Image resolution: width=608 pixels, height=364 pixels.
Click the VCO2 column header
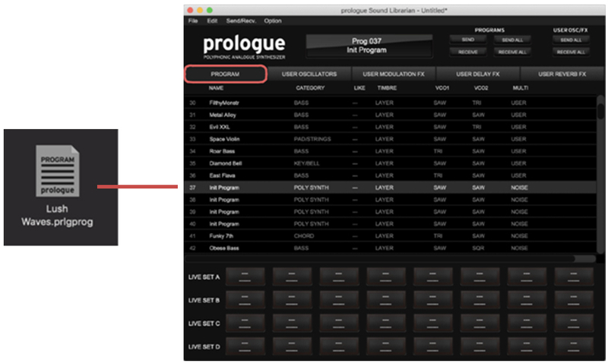(481, 88)
